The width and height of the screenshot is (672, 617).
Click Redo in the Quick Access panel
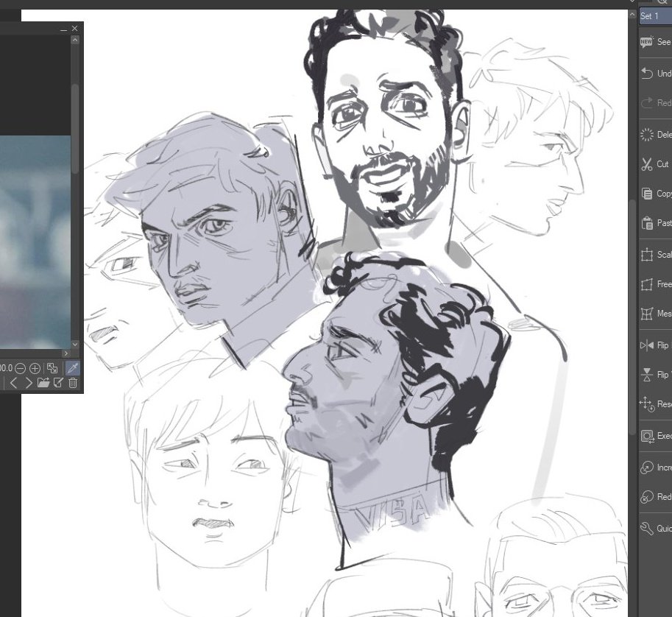(x=655, y=103)
